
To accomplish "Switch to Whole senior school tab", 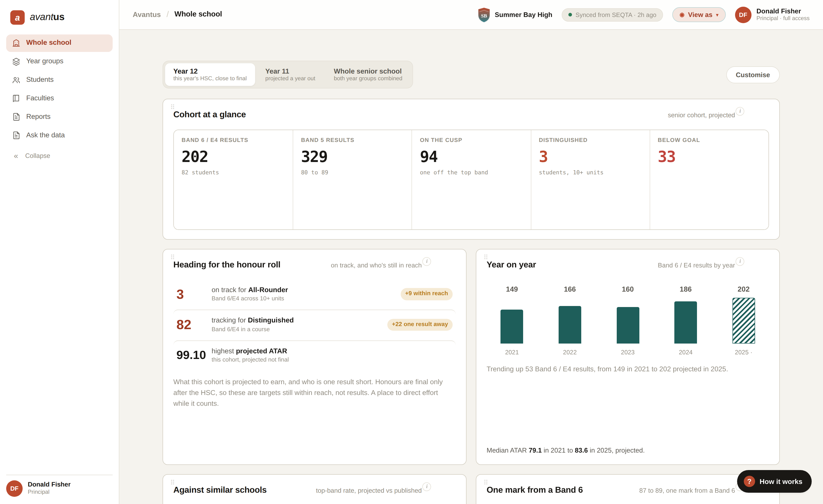I will (368, 75).
